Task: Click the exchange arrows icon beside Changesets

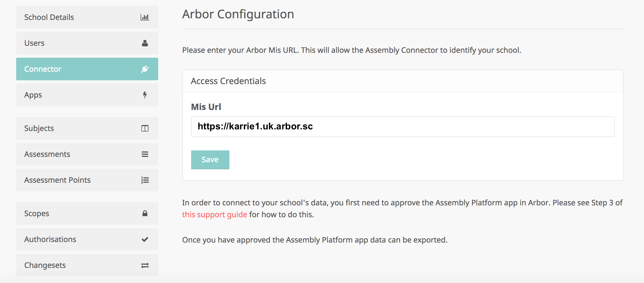Action: pyautogui.click(x=145, y=265)
